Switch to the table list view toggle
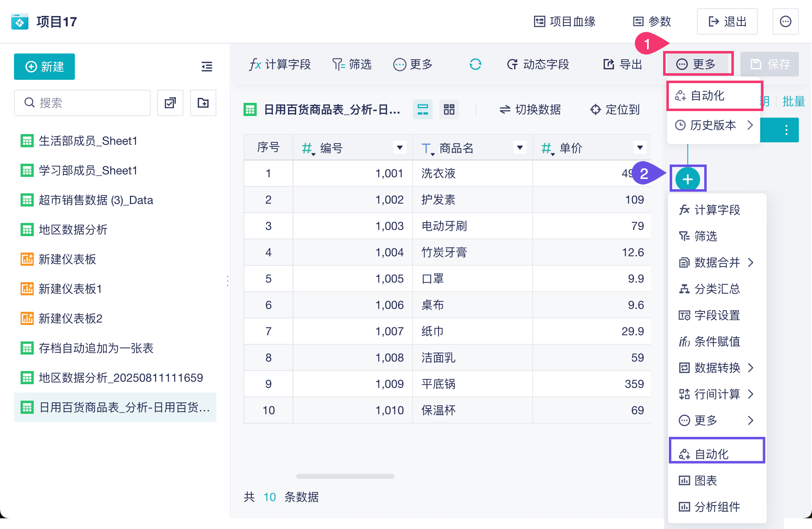The image size is (812, 529). (423, 110)
